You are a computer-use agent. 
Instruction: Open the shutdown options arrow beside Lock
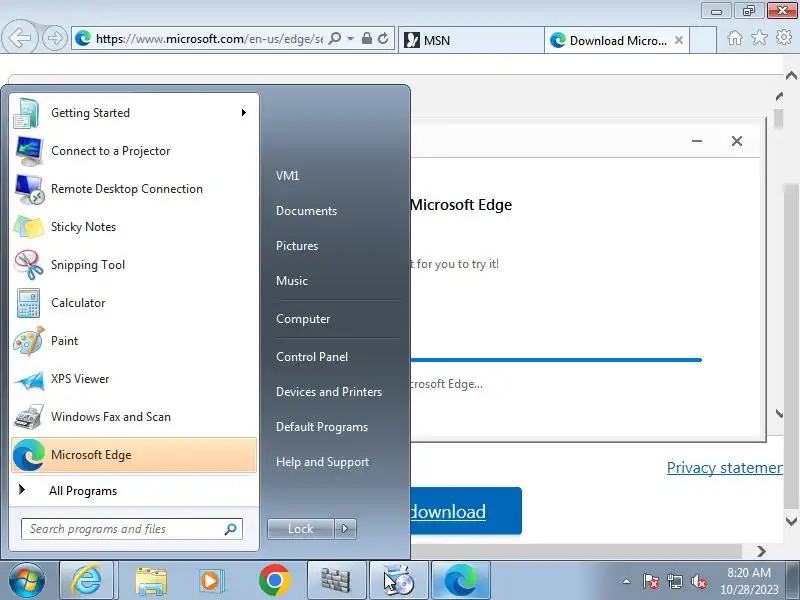(x=345, y=529)
